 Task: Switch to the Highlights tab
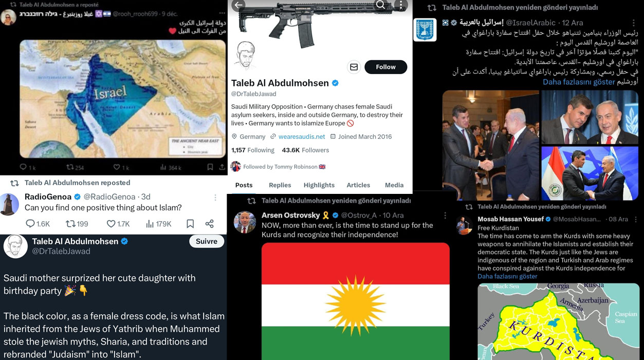pos(319,185)
